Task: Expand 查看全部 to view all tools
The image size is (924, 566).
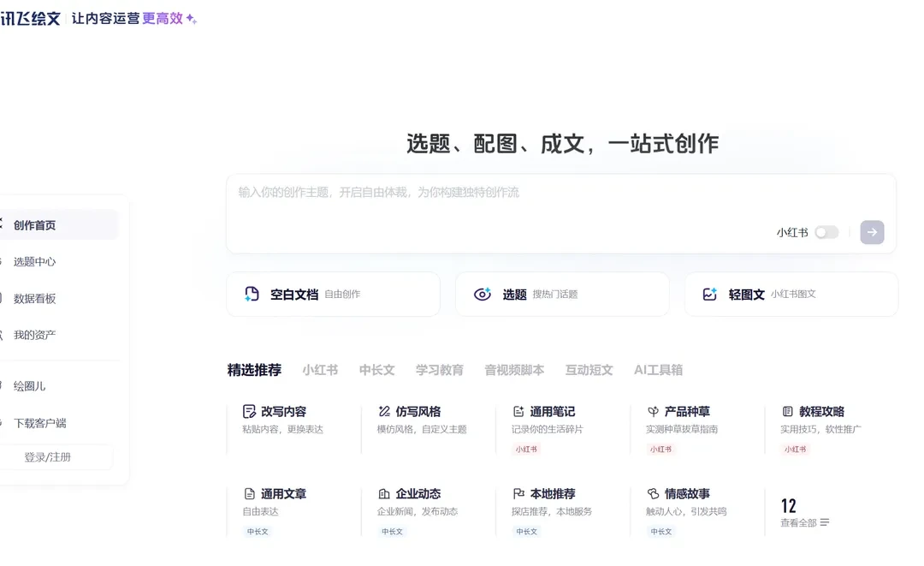Action: coord(801,522)
